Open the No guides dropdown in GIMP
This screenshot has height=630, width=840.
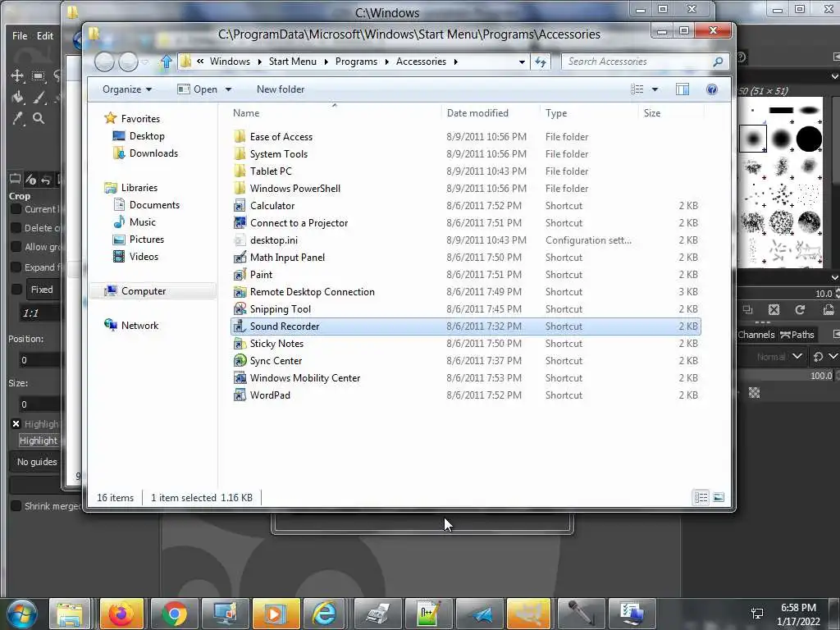[36, 462]
